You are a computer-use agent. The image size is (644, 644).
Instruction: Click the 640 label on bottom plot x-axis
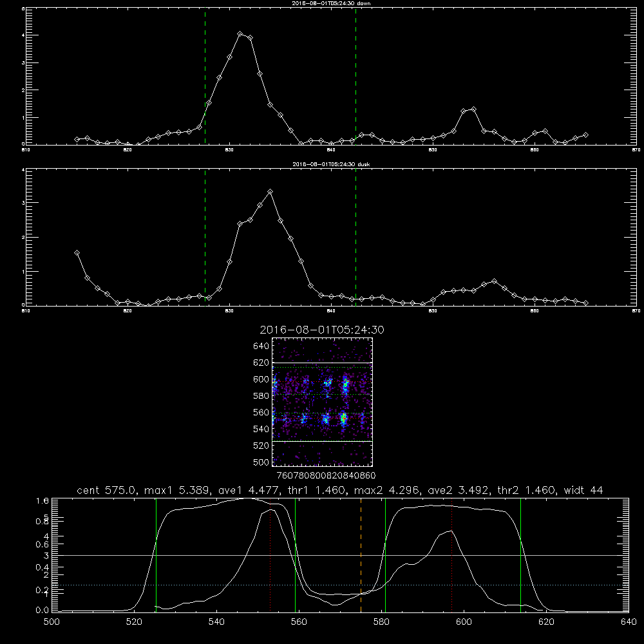tap(629, 622)
